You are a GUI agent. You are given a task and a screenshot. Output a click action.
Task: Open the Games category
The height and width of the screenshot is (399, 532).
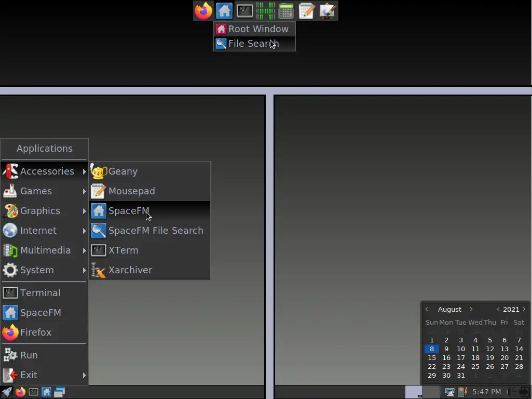[x=44, y=191]
